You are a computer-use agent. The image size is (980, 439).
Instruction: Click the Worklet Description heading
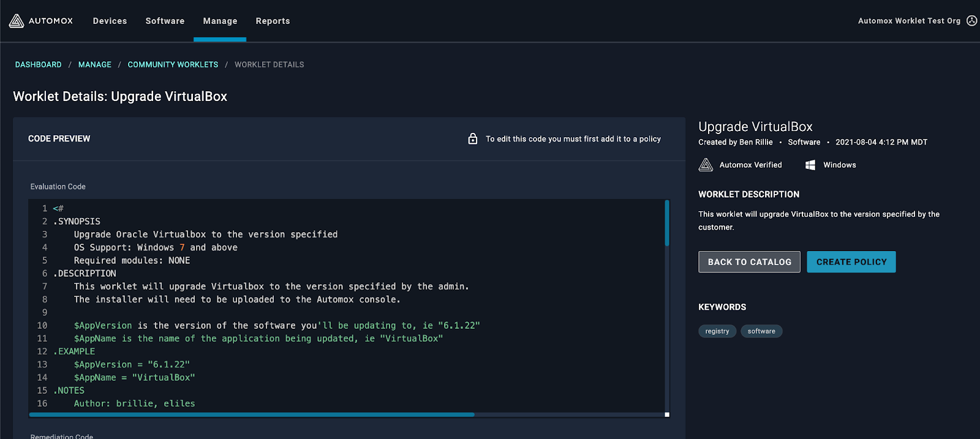click(x=749, y=194)
